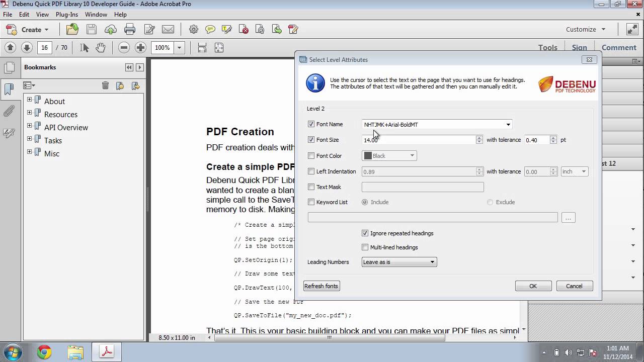This screenshot has width=644, height=362.
Task: Click the Refresh fonts button
Action: coord(321,286)
